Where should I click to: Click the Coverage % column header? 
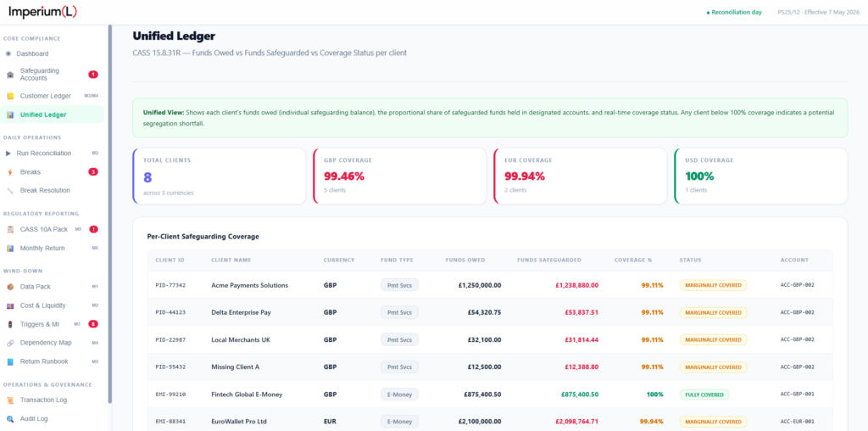[x=633, y=260]
